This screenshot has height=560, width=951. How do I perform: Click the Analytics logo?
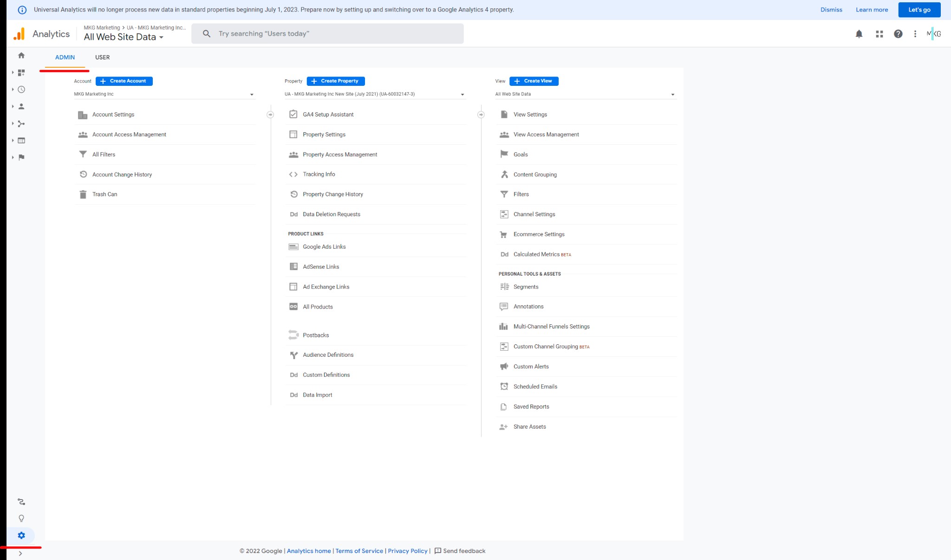(43, 33)
